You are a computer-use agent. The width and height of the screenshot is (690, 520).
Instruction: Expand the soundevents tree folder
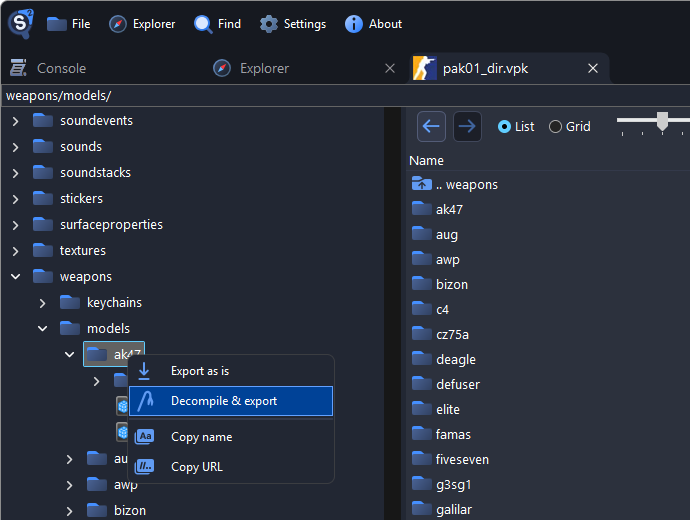(x=15, y=121)
